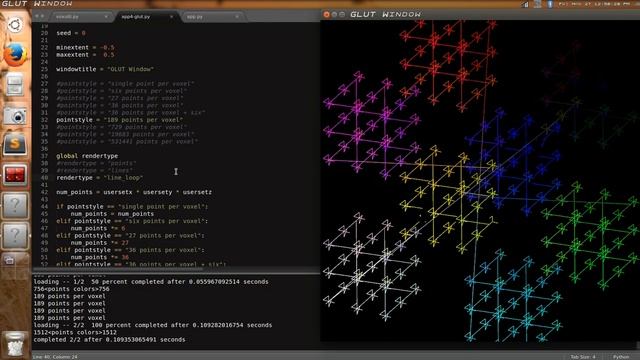Open the Tab Size 4 selector

(582, 357)
